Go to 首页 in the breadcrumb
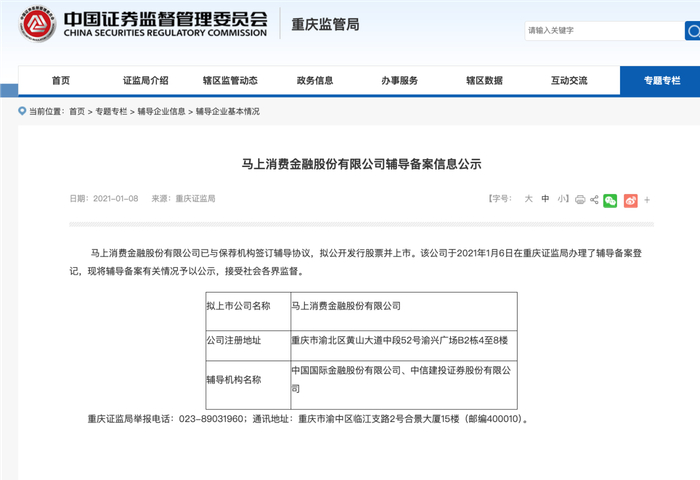The image size is (700, 480). [x=77, y=111]
